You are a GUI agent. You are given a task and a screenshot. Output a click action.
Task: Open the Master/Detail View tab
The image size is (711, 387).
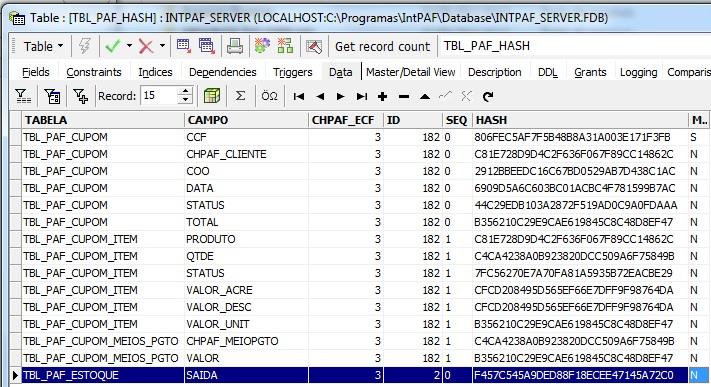click(410, 72)
